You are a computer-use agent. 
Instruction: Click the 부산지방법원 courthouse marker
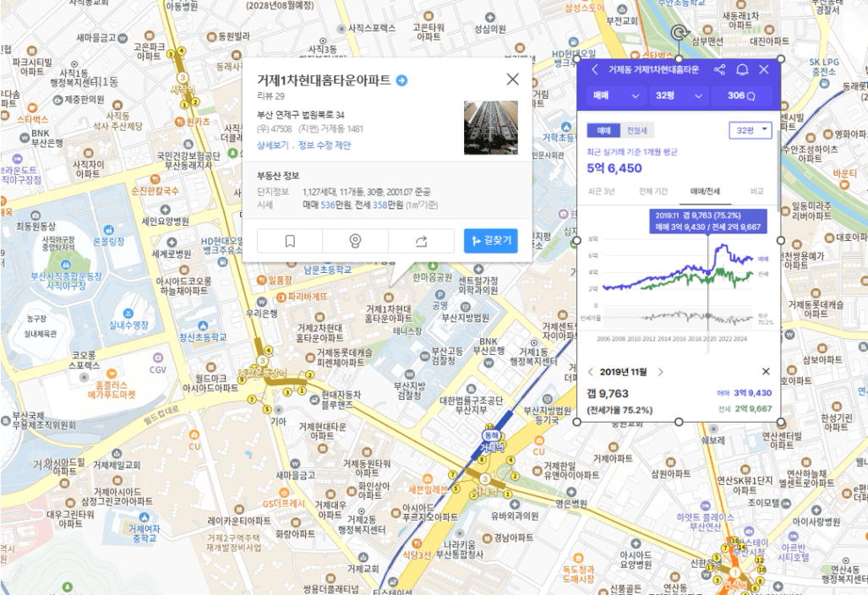pyautogui.click(x=466, y=307)
